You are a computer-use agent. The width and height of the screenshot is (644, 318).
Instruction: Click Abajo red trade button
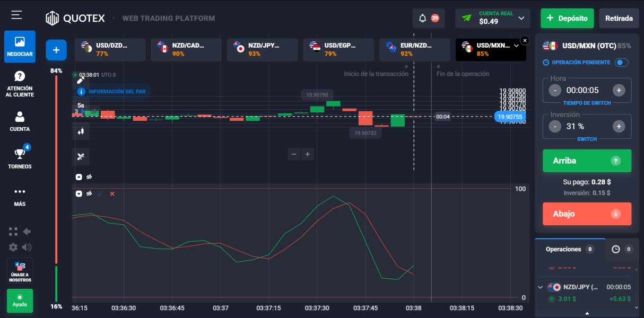click(587, 214)
